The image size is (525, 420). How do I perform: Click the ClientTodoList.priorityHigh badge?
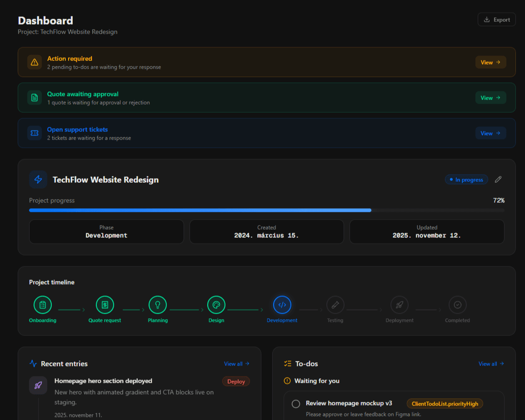coord(445,404)
